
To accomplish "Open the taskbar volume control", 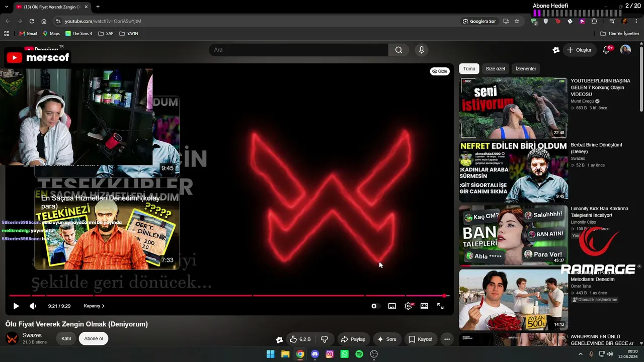I will [610, 354].
